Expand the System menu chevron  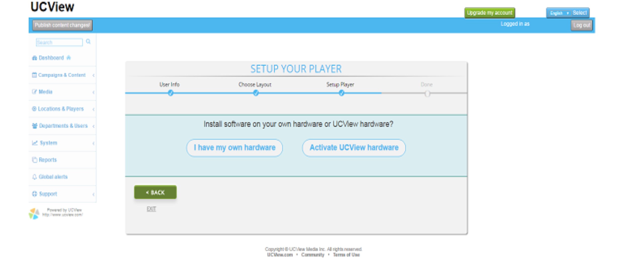click(93, 143)
